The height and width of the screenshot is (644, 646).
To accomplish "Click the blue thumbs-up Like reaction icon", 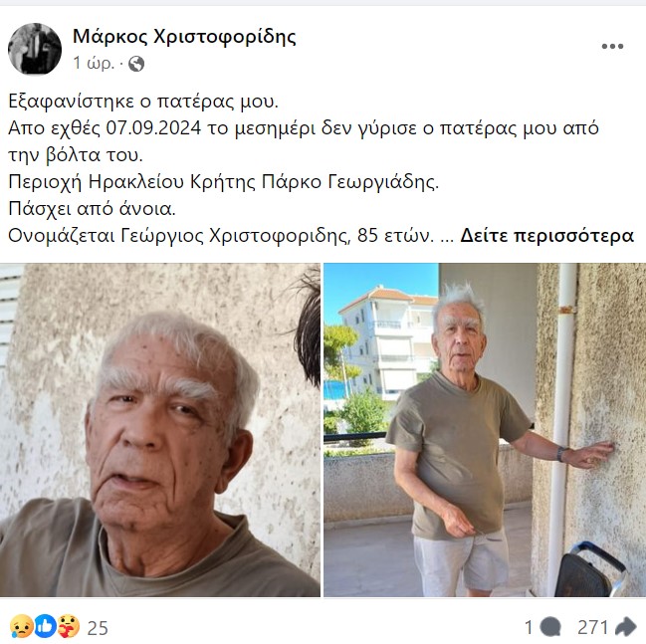I will tap(45, 626).
